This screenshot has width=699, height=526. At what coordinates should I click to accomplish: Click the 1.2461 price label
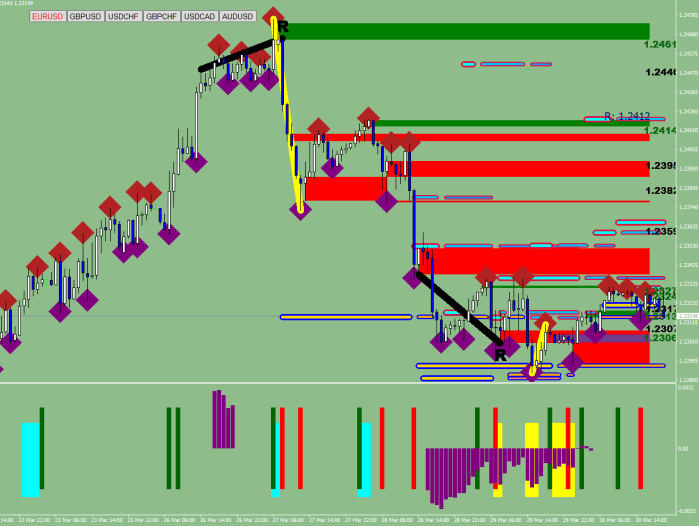click(x=660, y=46)
